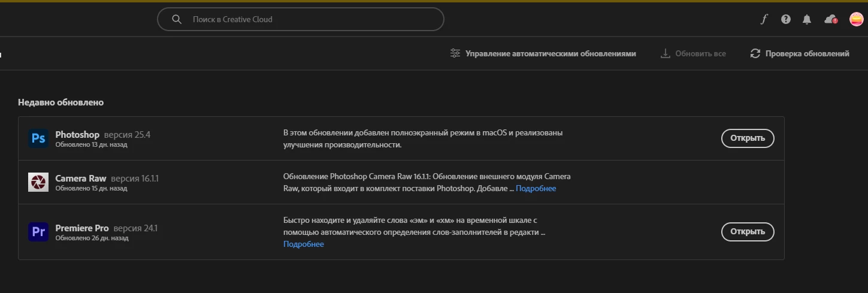Click the версия 25.4 label
Image resolution: width=868 pixels, height=293 pixels.
(x=127, y=135)
